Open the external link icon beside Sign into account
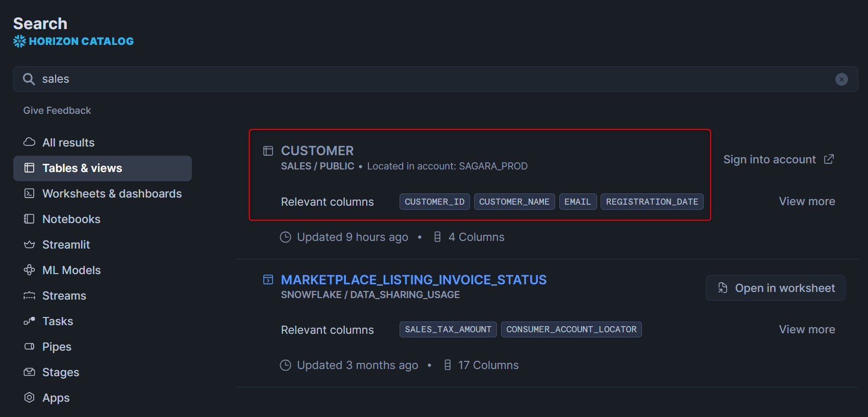 pyautogui.click(x=829, y=159)
